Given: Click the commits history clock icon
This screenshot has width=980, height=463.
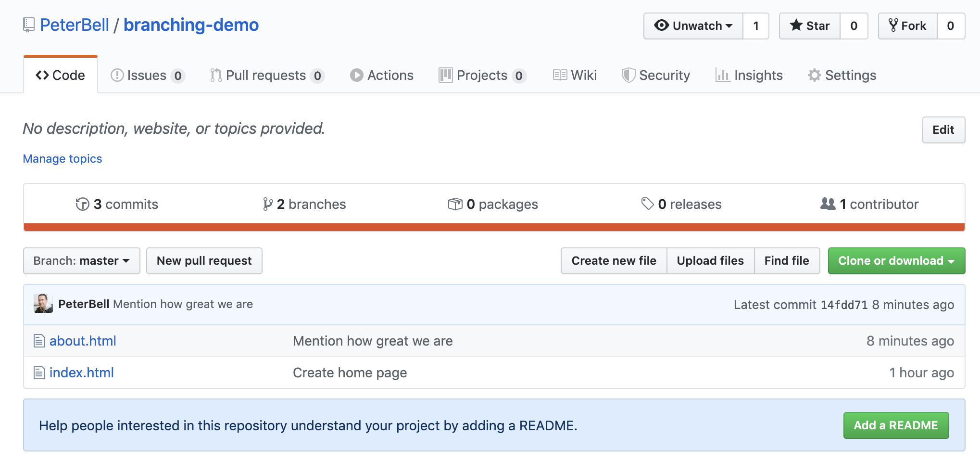Looking at the screenshot, I should 82,204.
